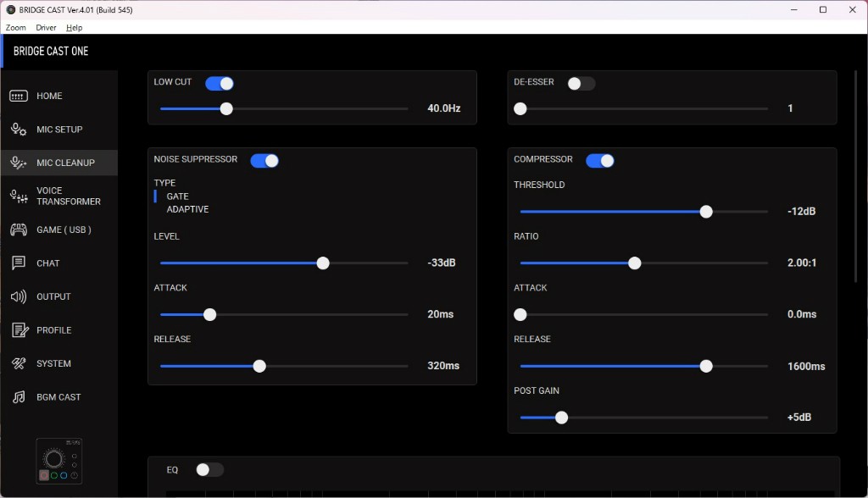Viewport: 868px width, 498px height.
Task: Click the -33dB level value
Action: pyautogui.click(x=441, y=263)
